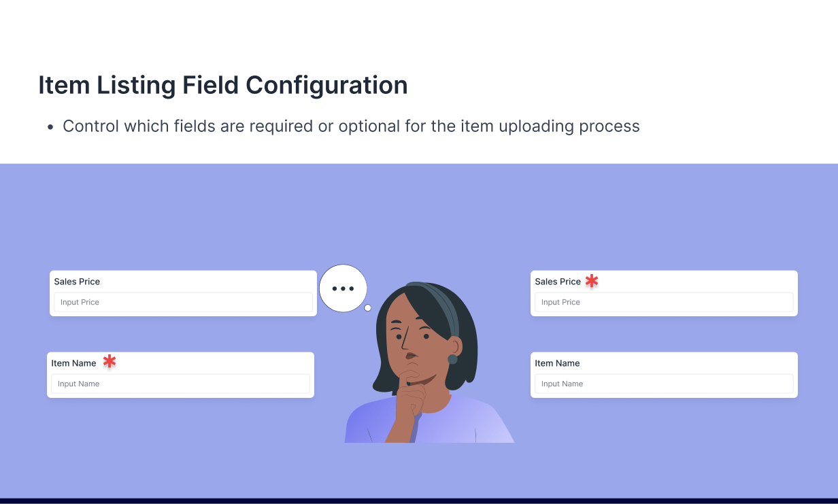Viewport: 838px width, 504px height.
Task: Click the Item Name label without an asterisk
Action: [557, 363]
